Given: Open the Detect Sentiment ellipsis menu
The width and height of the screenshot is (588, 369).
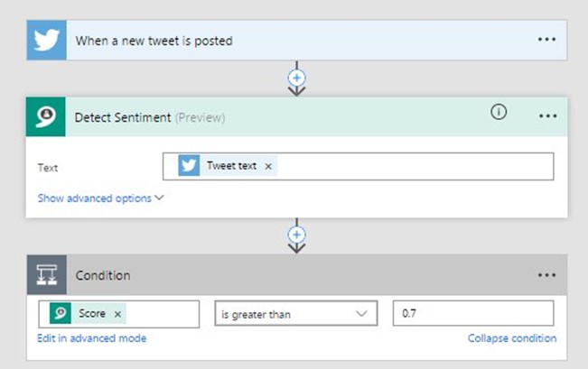Looking at the screenshot, I should [x=547, y=116].
